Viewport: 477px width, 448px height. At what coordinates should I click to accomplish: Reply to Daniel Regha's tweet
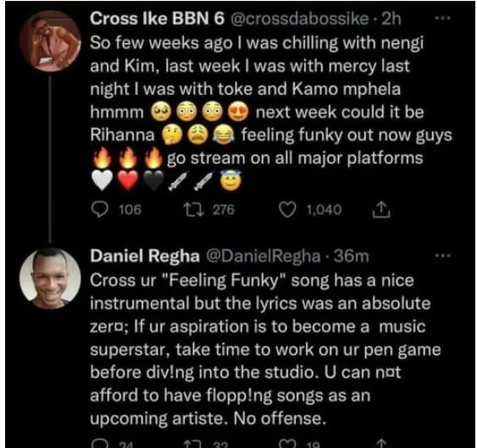click(x=100, y=444)
